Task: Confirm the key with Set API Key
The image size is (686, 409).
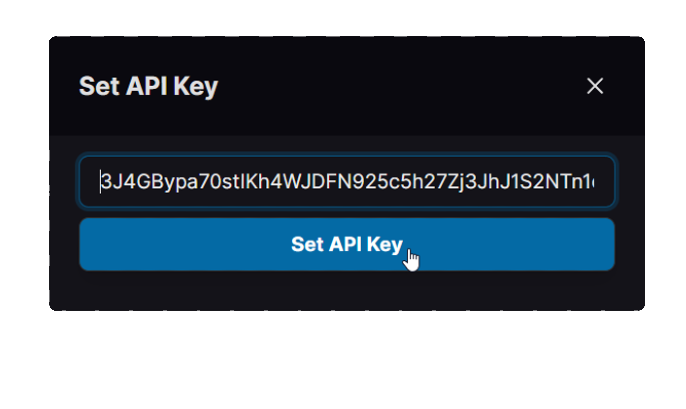Action: click(x=347, y=245)
